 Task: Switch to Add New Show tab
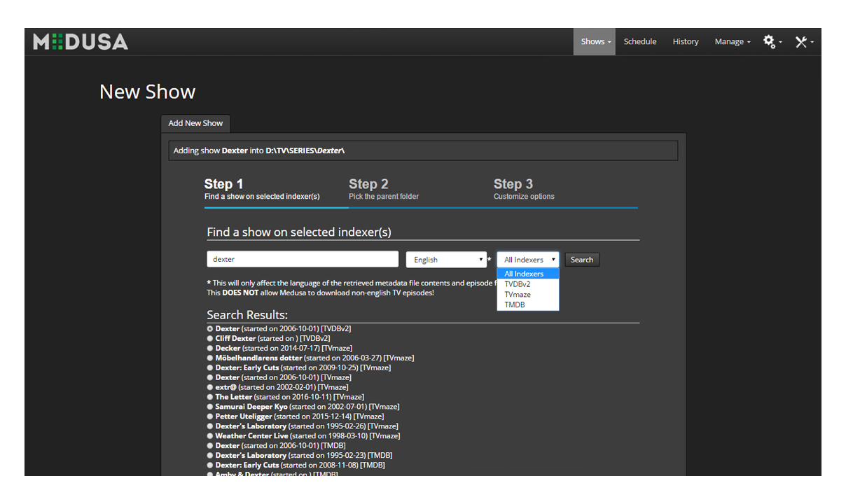(x=195, y=123)
